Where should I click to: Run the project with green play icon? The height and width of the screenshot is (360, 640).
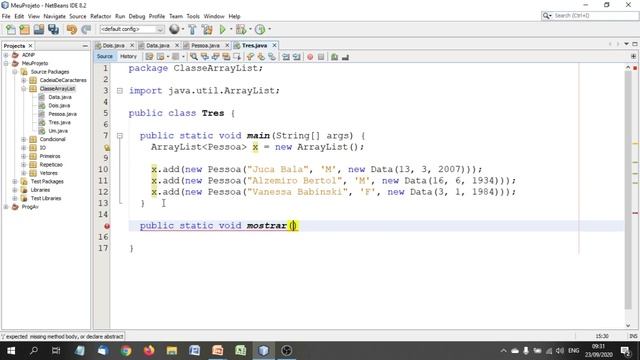(x=222, y=29)
